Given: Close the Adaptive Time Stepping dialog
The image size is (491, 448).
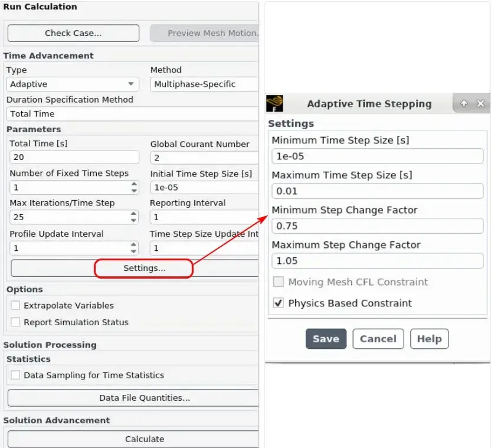Looking at the screenshot, I should (x=480, y=103).
